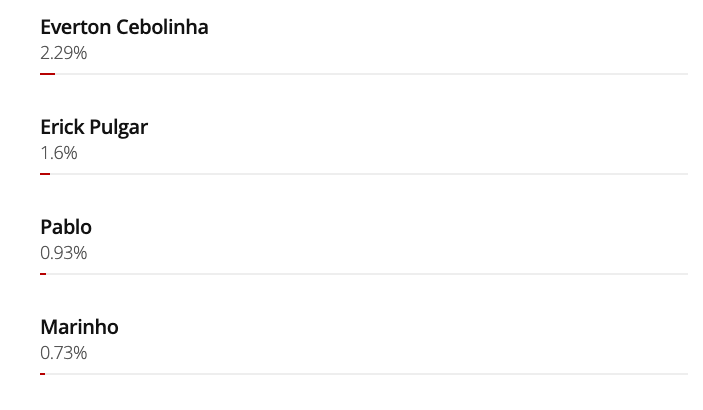
Task: Click the gray track under Marinho
Action: click(x=370, y=374)
